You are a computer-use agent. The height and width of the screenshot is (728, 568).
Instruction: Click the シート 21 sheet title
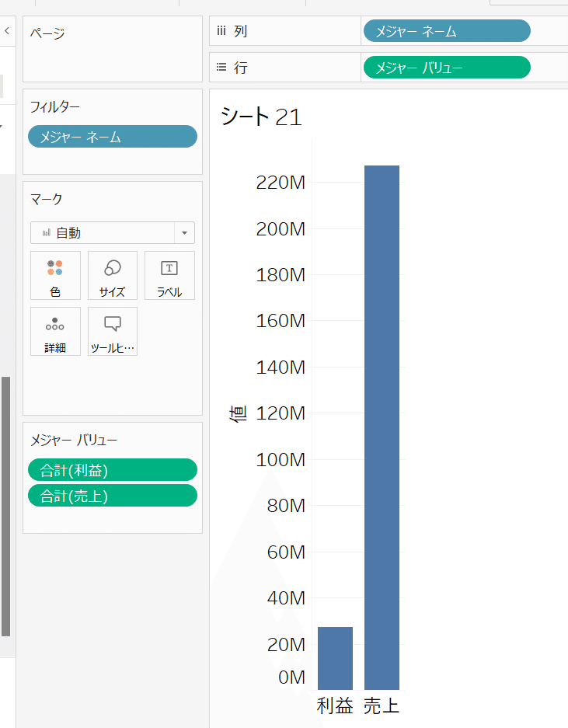(261, 117)
